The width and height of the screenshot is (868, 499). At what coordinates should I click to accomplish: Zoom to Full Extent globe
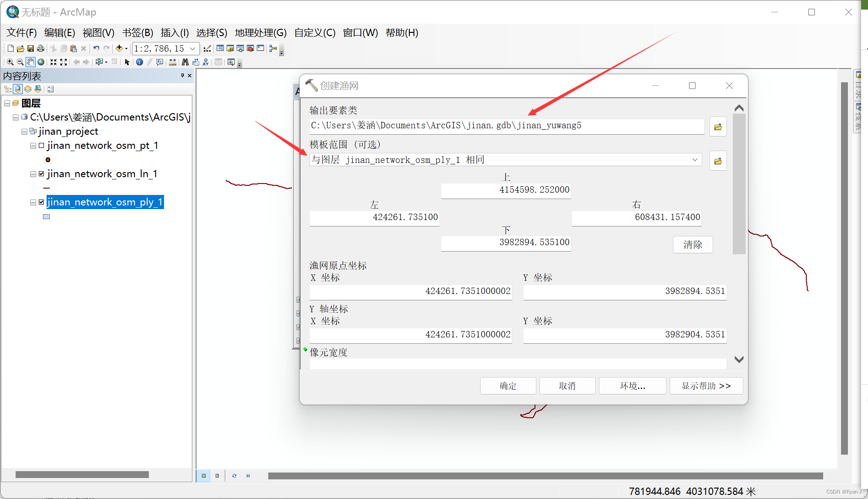coord(41,62)
